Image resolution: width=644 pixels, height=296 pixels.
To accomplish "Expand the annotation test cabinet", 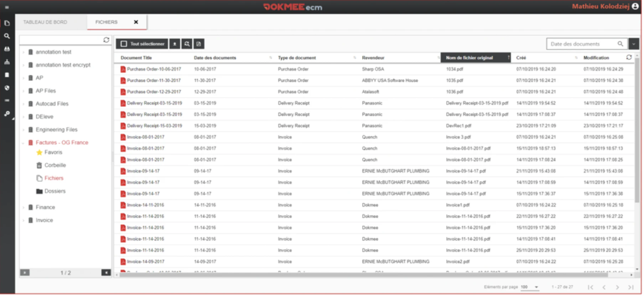I will pyautogui.click(x=24, y=52).
